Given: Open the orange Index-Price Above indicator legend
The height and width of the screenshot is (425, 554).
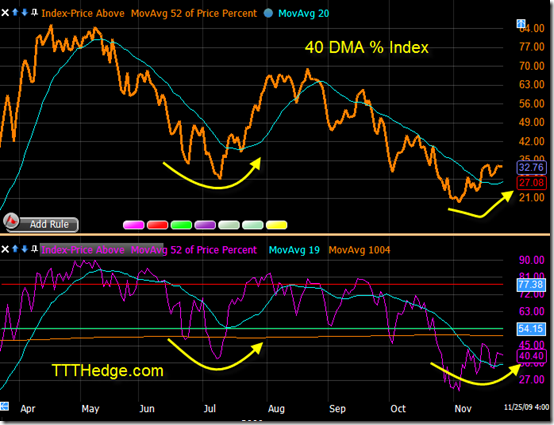Looking at the screenshot, I should pos(149,13).
